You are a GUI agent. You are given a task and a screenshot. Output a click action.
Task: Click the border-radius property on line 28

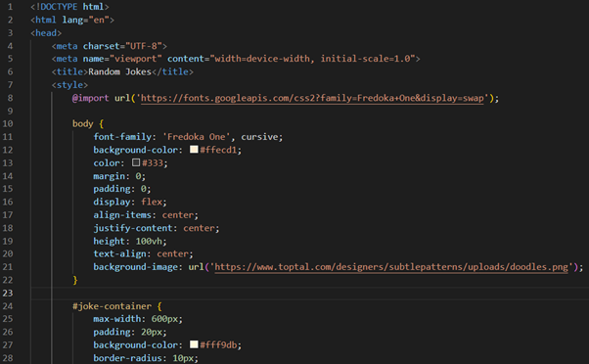[x=128, y=358]
